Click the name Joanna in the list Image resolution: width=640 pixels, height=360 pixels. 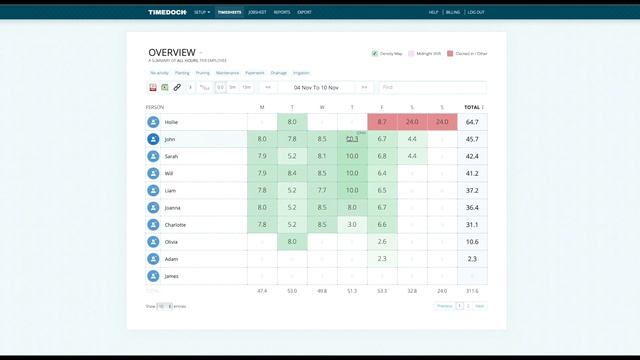(172, 208)
